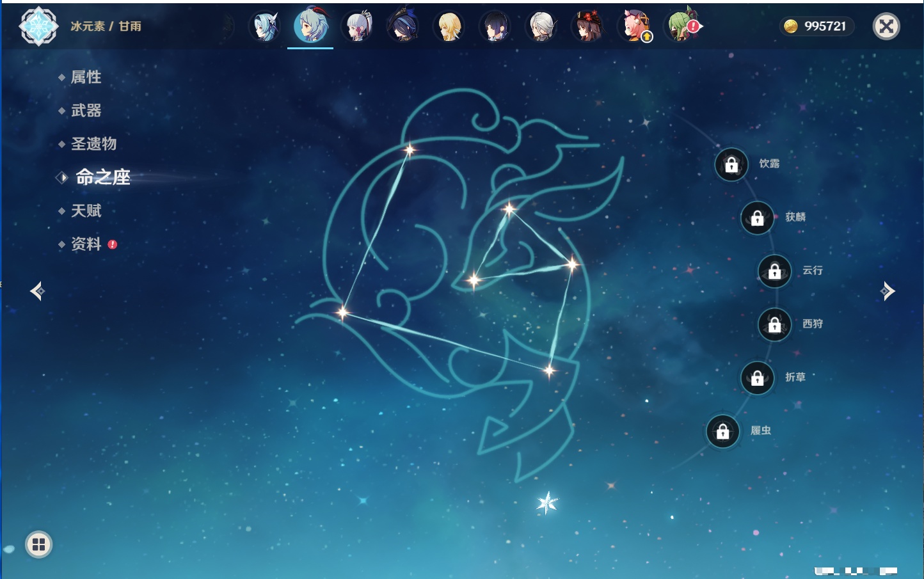Go to the previous character with the left arrow
The image size is (924, 579).
pos(37,291)
